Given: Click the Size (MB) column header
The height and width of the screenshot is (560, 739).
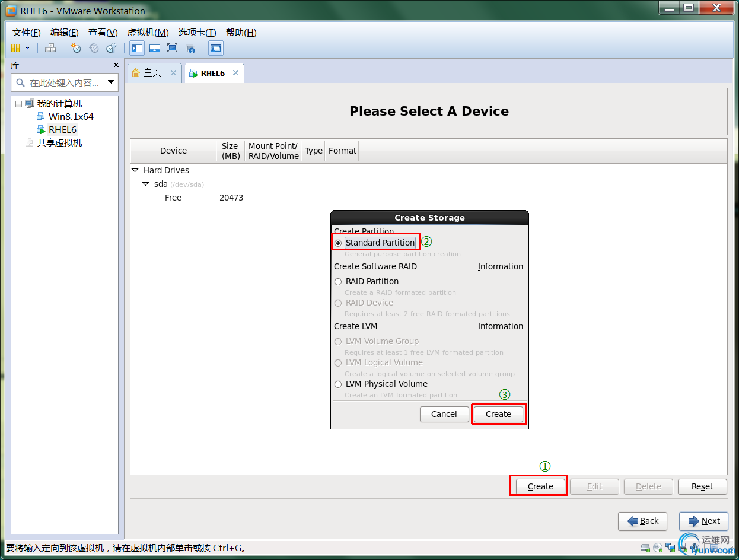Looking at the screenshot, I should [x=230, y=151].
